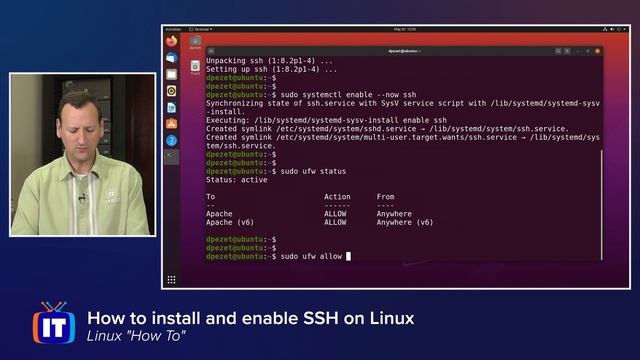
Task: Close the terminal with the orange button
Action: click(598, 51)
